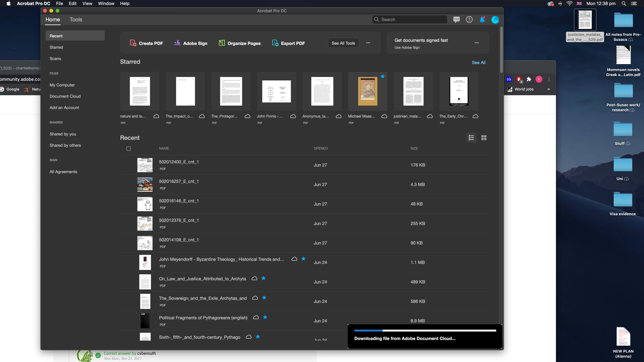
Task: Unstar Political Fragments of Pythagoreans file
Action: pos(265,317)
